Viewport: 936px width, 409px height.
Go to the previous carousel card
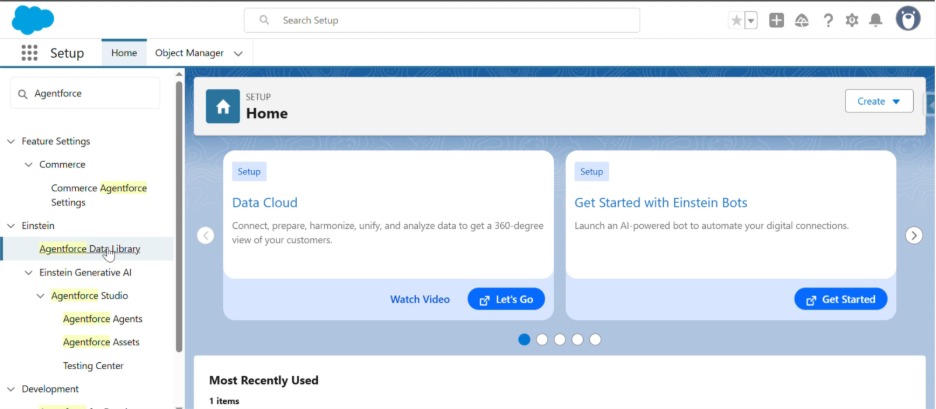pyautogui.click(x=205, y=235)
